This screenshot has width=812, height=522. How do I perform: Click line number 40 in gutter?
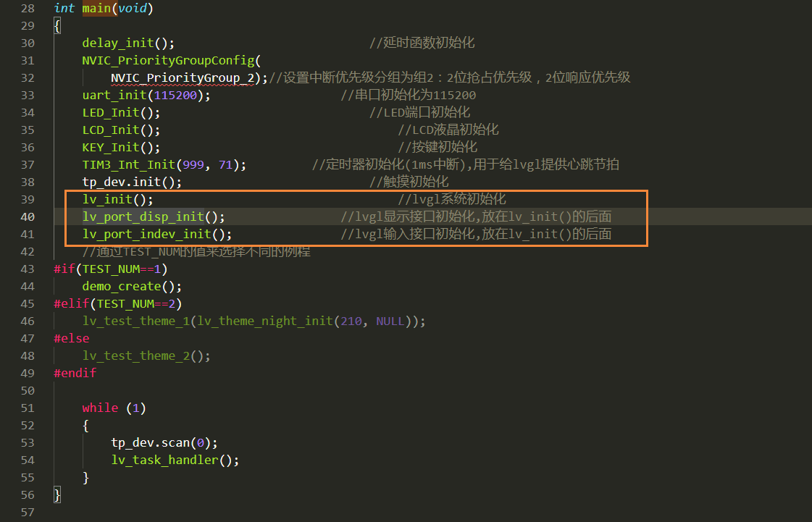click(28, 217)
